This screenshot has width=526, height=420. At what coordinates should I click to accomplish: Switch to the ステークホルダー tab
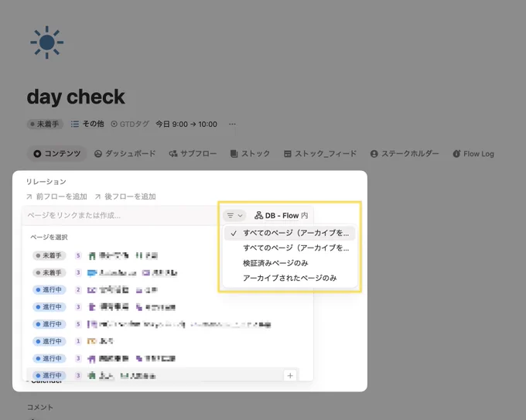click(x=405, y=154)
